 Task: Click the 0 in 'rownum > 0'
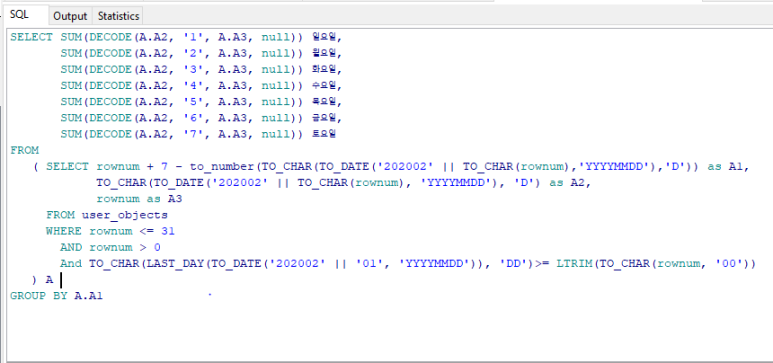pyautogui.click(x=157, y=247)
